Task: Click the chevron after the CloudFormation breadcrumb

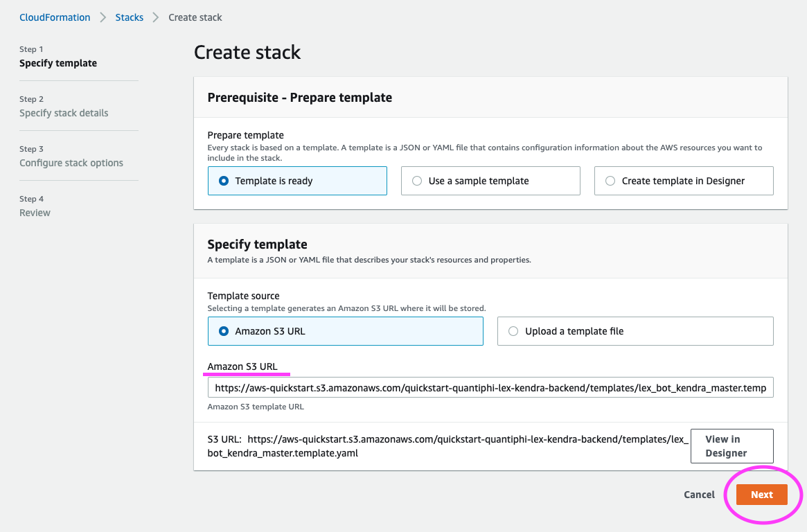Action: [x=103, y=17]
